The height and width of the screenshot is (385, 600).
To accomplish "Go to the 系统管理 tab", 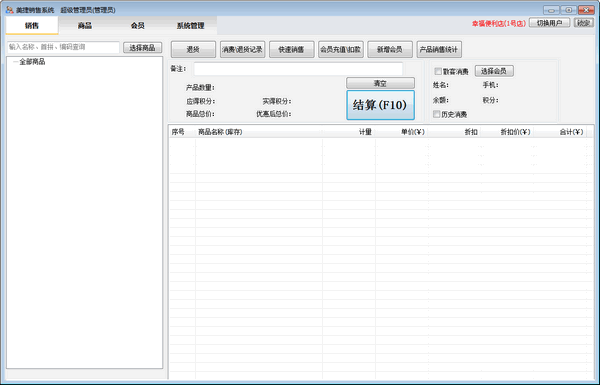I will [190, 26].
